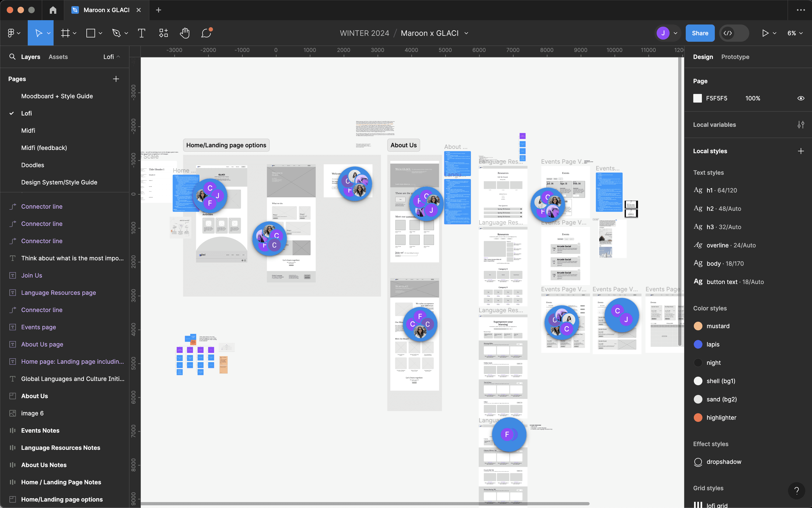Open file name dropdown chevron
This screenshot has width=812, height=508.
[466, 33]
